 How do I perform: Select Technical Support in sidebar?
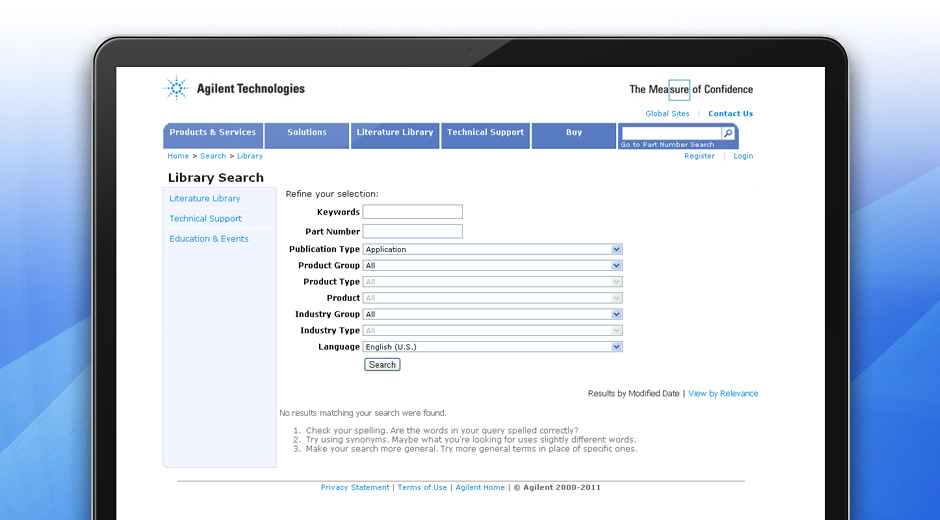pyautogui.click(x=205, y=219)
